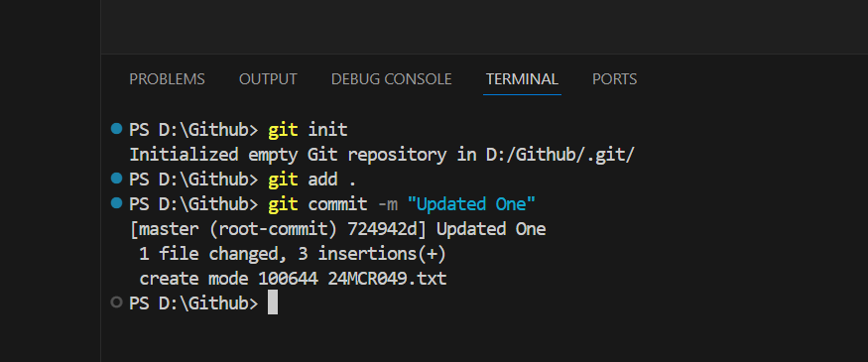Image resolution: width=868 pixels, height=362 pixels.
Task: Click the -m flag in commit command
Action: (x=388, y=204)
